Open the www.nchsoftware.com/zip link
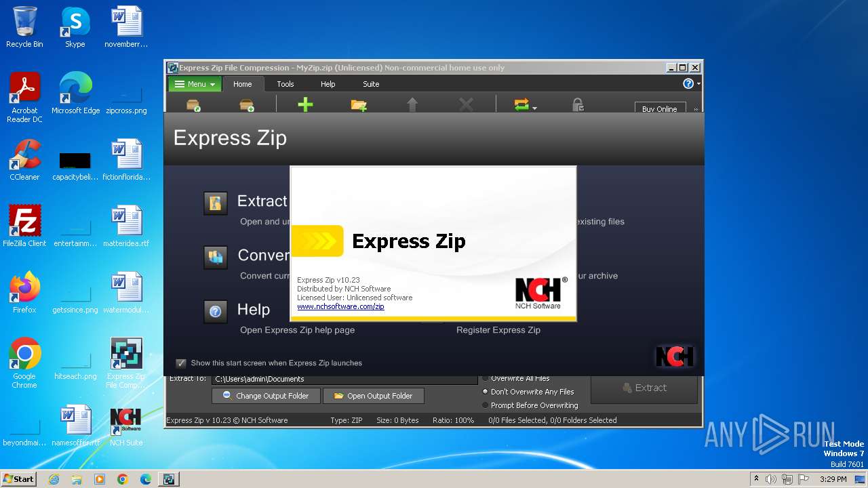 (x=340, y=306)
